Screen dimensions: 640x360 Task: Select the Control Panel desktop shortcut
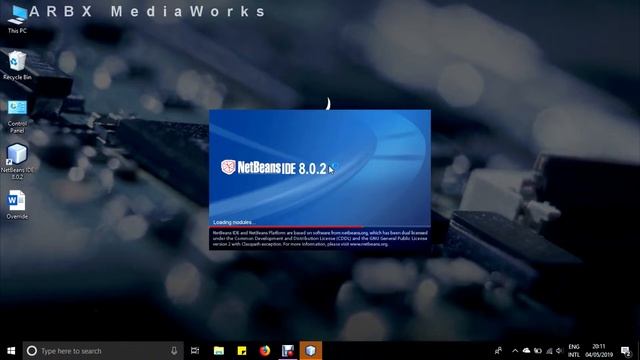[17, 117]
